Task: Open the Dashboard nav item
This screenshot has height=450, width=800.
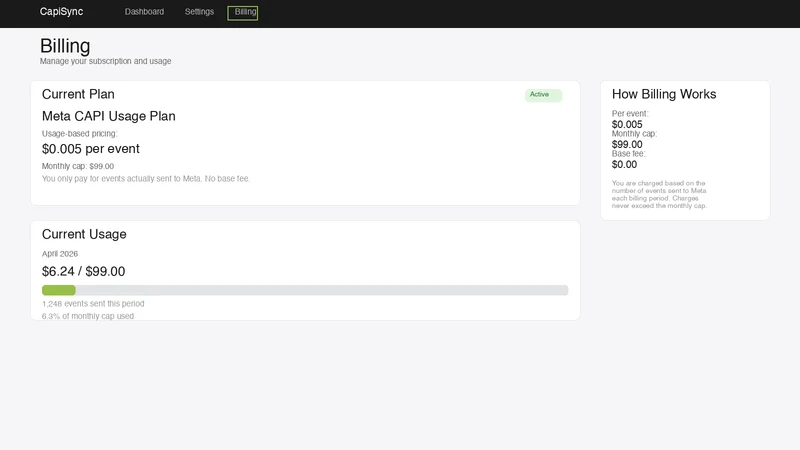Action: 144,12
